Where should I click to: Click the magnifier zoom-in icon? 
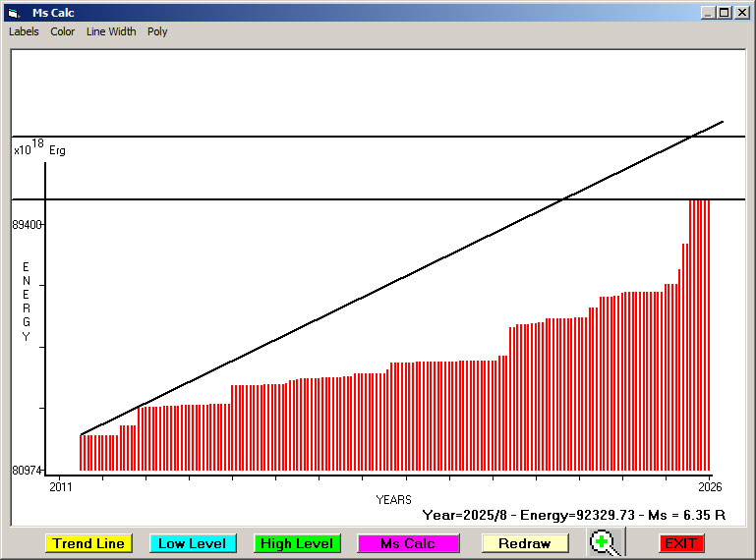[606, 542]
